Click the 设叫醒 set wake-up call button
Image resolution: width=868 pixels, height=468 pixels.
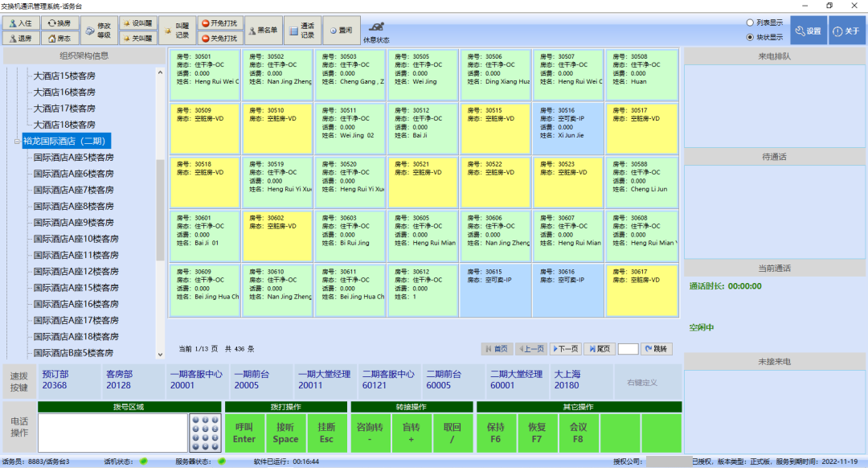point(137,24)
